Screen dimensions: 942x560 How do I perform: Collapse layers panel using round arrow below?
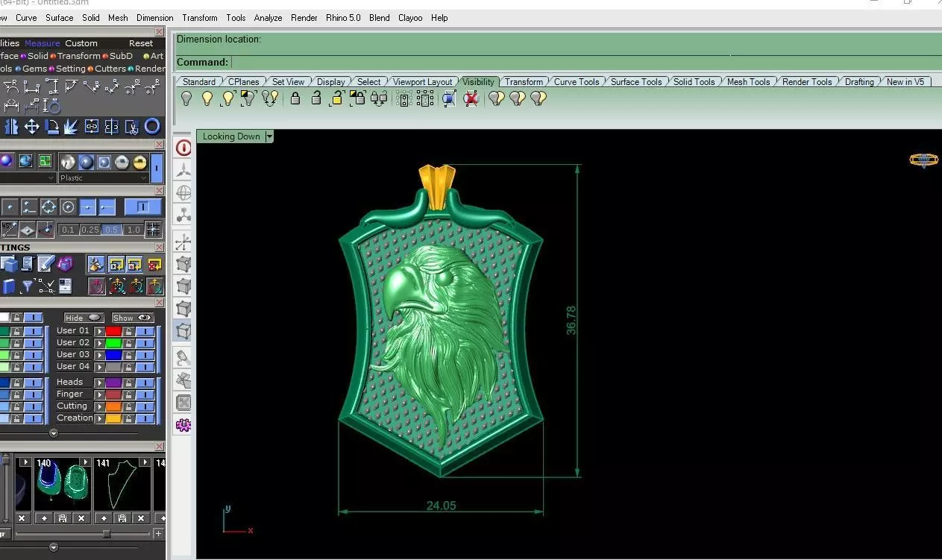(x=54, y=433)
